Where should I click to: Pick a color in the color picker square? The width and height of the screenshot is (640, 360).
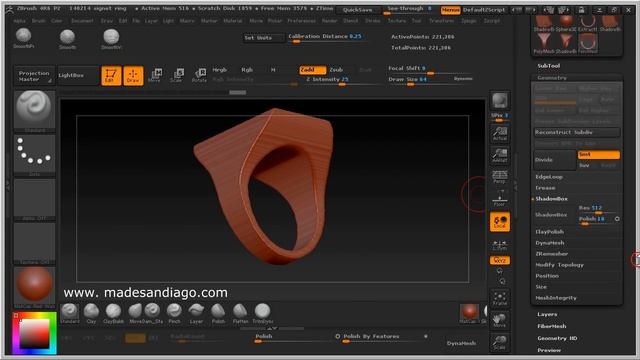(x=35, y=333)
